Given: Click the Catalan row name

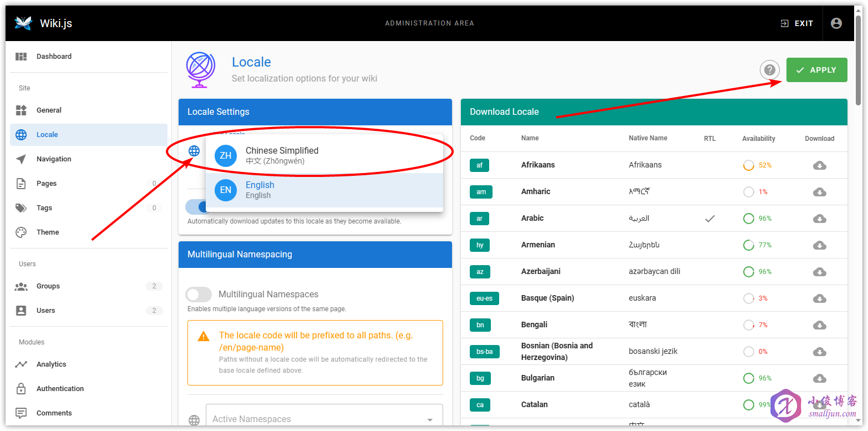Looking at the screenshot, I should click(x=534, y=405).
